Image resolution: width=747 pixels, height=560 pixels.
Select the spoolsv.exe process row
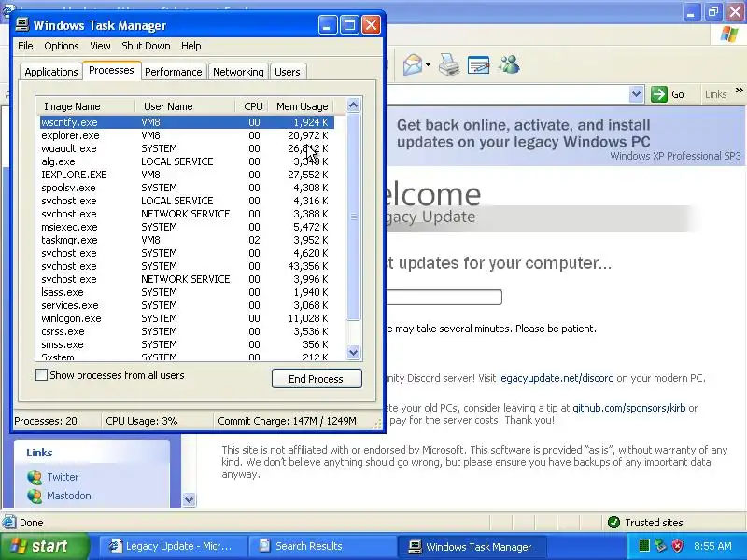[x=187, y=189]
